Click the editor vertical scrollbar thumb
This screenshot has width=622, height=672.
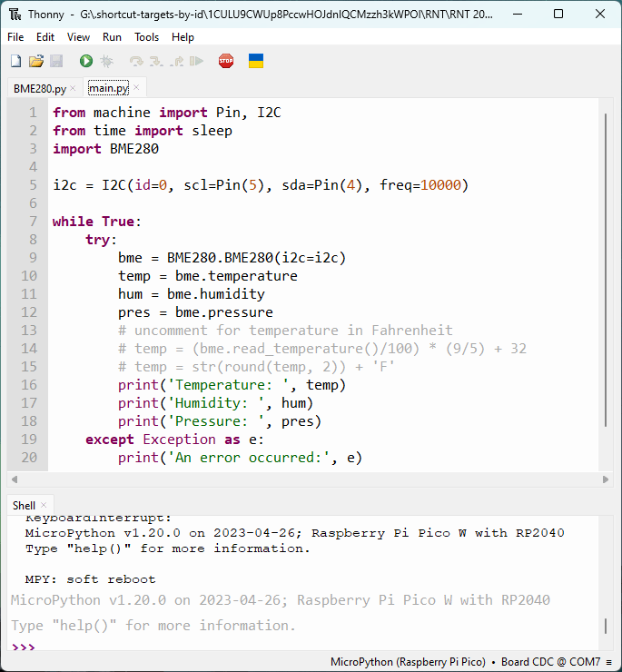pyautogui.click(x=606, y=270)
